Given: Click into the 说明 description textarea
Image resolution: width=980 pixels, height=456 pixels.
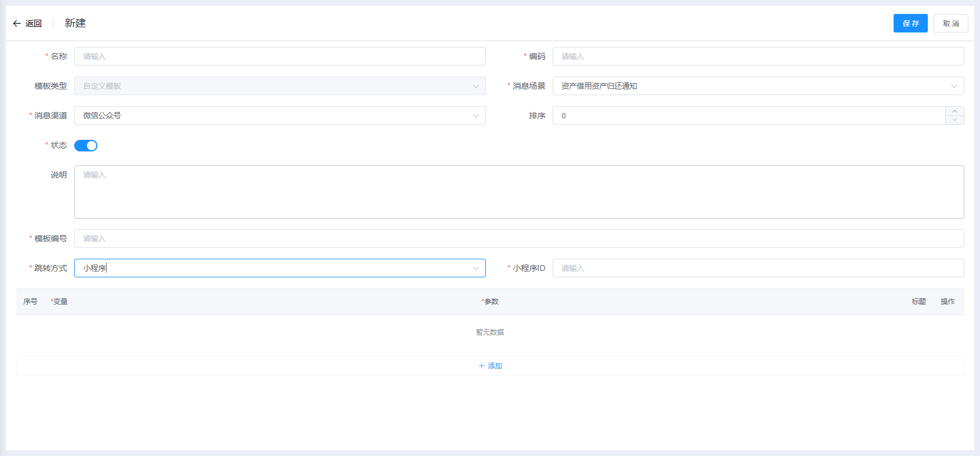Looking at the screenshot, I should pos(518,192).
